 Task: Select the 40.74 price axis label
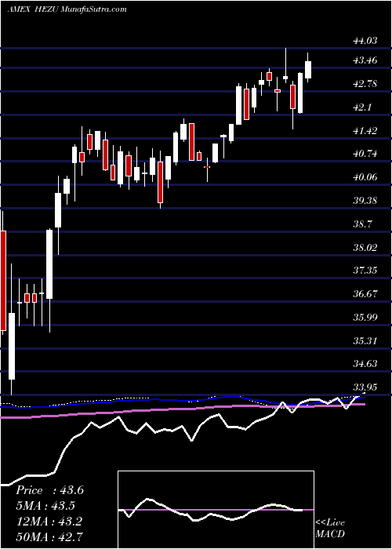point(365,154)
